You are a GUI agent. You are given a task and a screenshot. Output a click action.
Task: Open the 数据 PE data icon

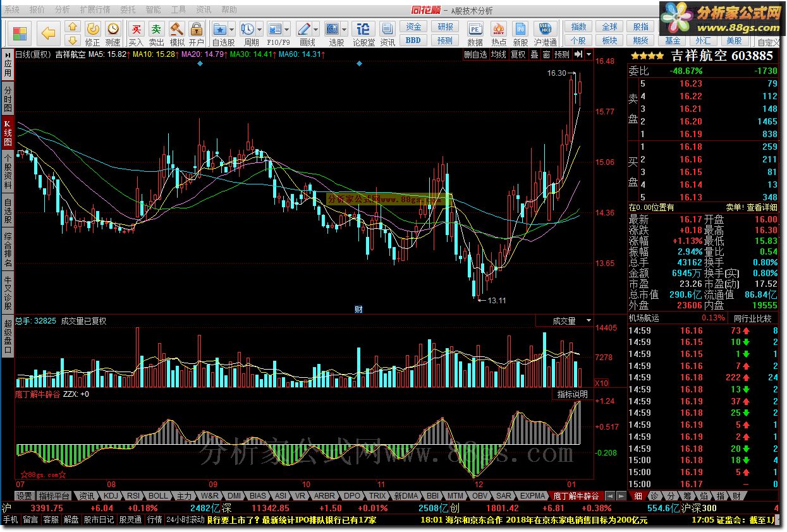475,34
